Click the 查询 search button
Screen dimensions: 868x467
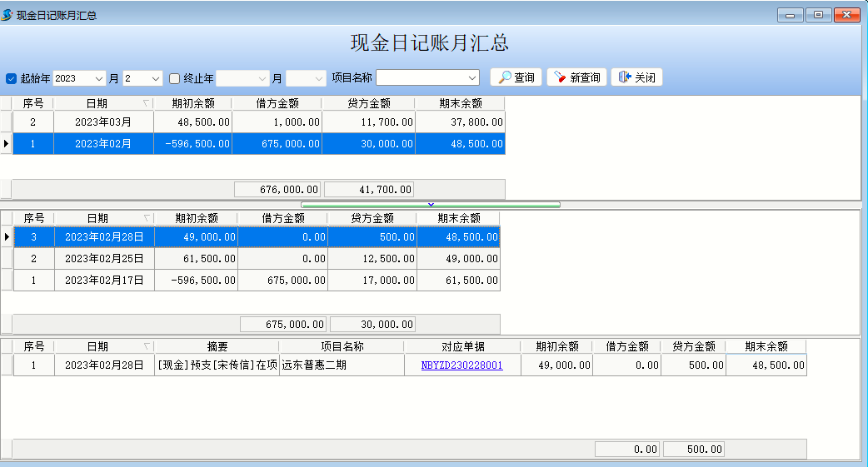point(516,77)
